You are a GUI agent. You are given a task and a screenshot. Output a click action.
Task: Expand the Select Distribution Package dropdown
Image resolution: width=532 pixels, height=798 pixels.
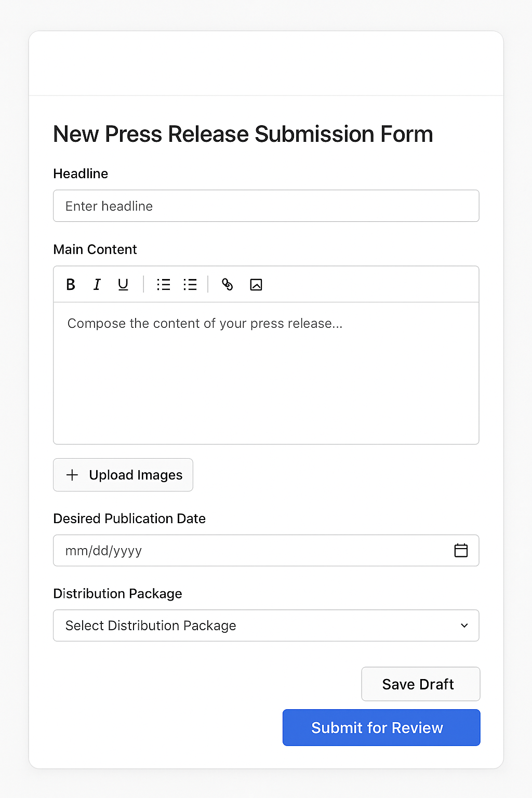[265, 626]
